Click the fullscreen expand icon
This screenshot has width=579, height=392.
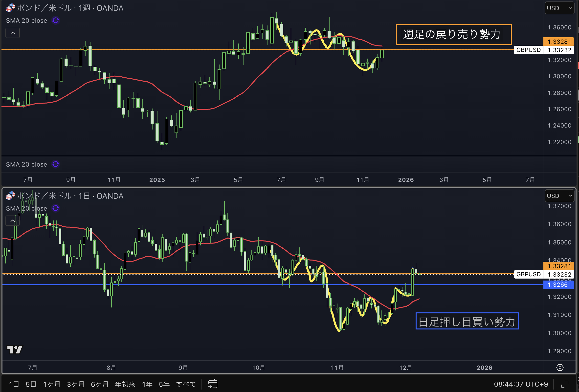click(565, 384)
